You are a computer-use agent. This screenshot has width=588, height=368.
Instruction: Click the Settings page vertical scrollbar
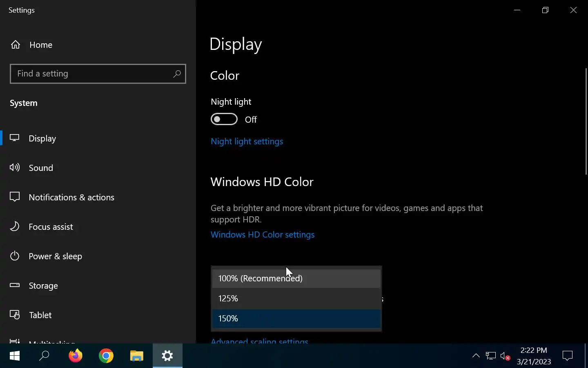point(586,121)
